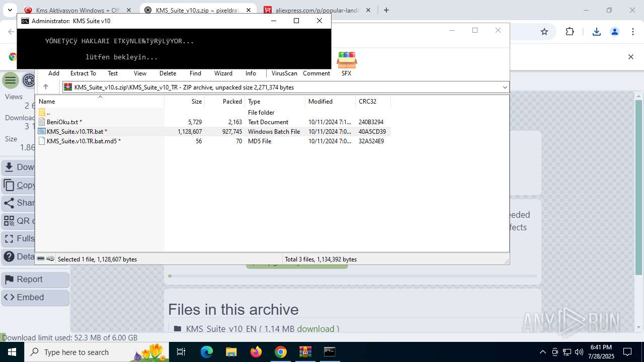Click the Add toolbar button in WinRAR
This screenshot has height=362, width=644.
[x=54, y=73]
